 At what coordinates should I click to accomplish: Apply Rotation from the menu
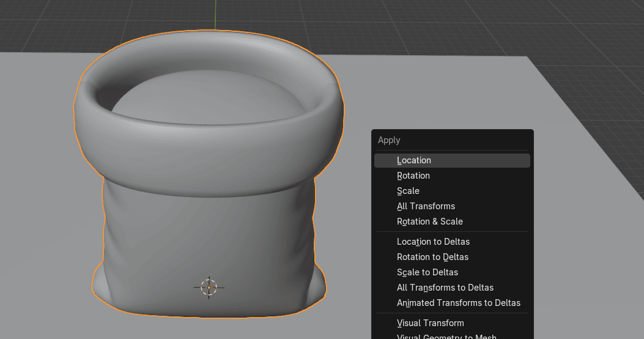(x=413, y=176)
